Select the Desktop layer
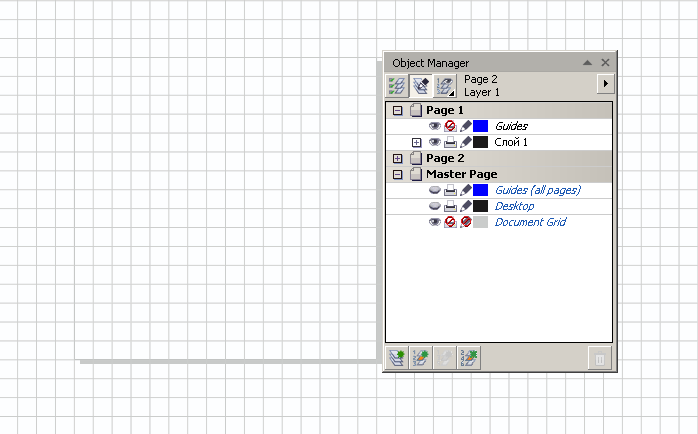The image size is (698, 434). click(x=515, y=206)
